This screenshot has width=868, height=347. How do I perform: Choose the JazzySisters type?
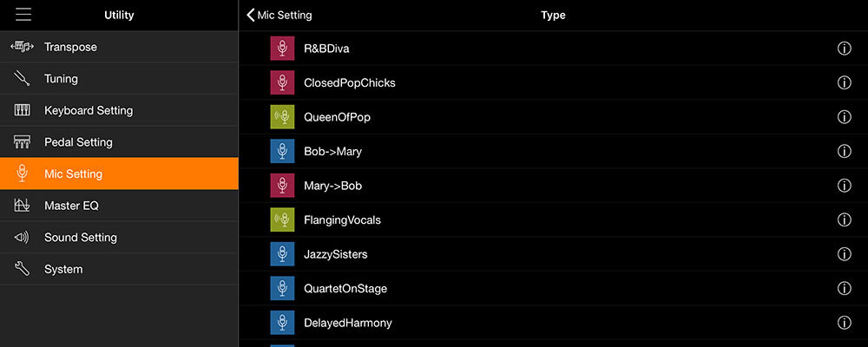(553, 254)
